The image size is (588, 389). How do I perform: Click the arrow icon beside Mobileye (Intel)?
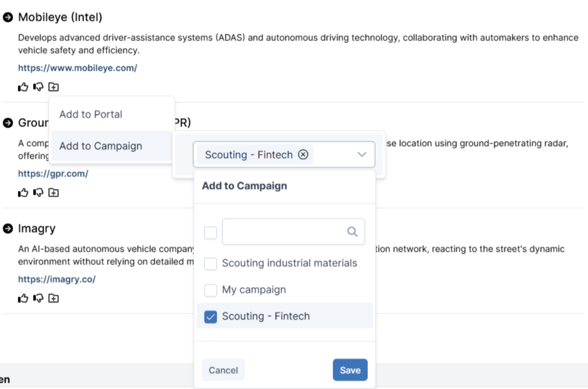tap(8, 17)
